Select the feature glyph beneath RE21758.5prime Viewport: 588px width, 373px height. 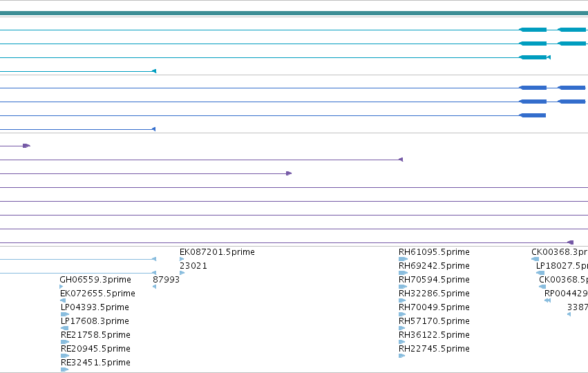pyautogui.click(x=65, y=342)
